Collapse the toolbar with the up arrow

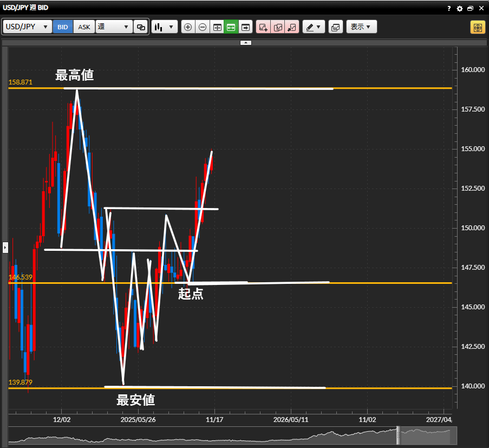pos(245,42)
